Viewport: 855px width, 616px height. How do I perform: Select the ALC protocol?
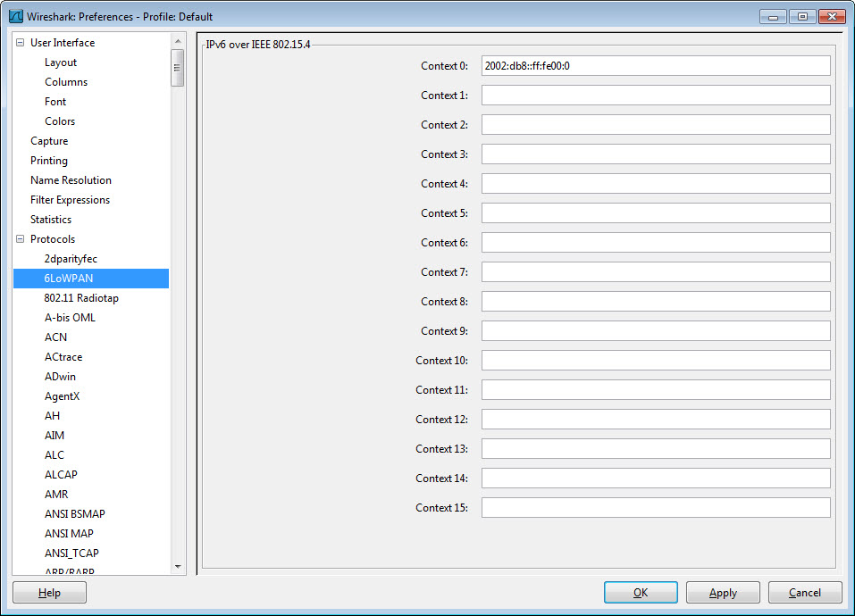click(54, 454)
